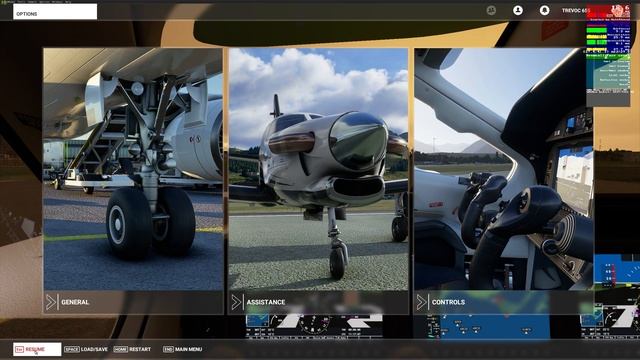
Task: Open the user profile icon
Action: click(x=518, y=10)
